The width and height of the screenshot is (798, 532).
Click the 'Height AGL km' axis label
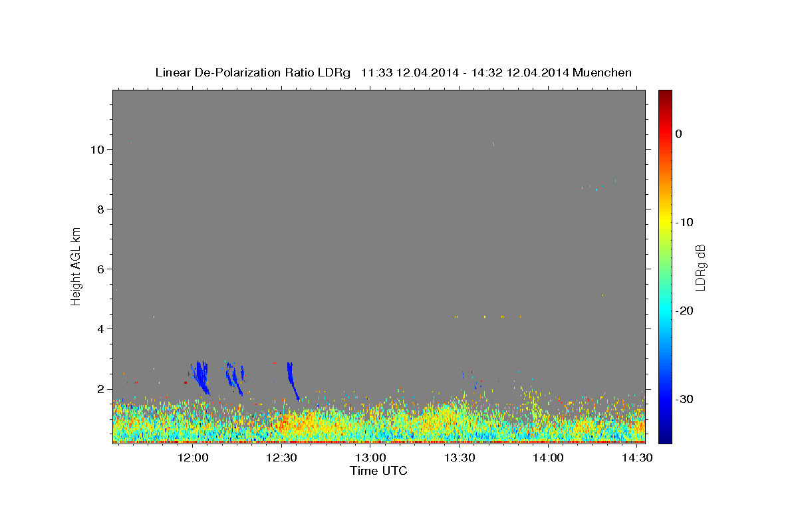click(76, 266)
